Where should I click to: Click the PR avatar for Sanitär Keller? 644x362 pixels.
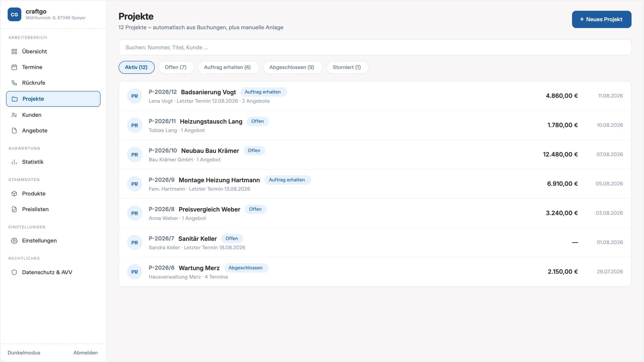[x=135, y=243]
